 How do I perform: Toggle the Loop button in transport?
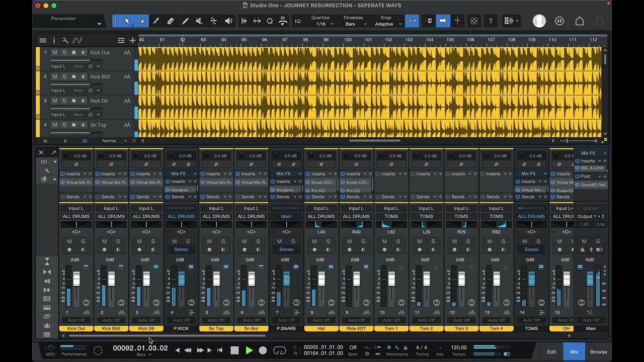(280, 350)
